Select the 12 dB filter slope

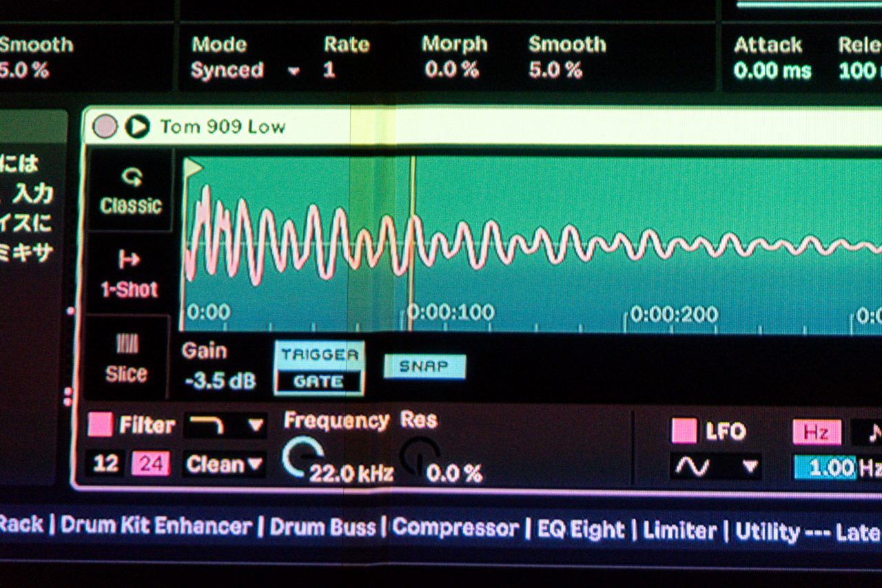tap(105, 465)
